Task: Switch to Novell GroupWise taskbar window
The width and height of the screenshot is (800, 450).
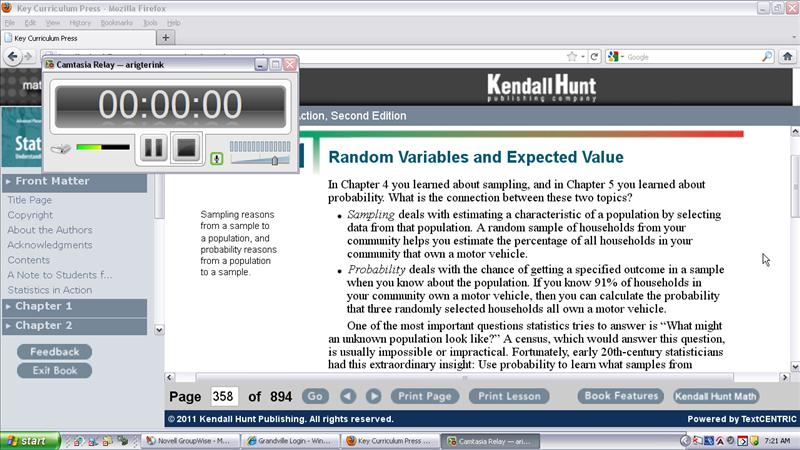Action: pyautogui.click(x=191, y=441)
